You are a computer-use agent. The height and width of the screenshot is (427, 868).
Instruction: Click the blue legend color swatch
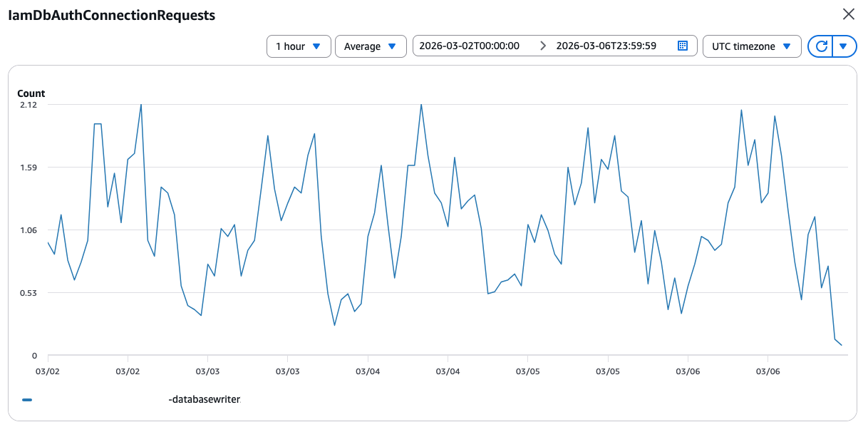[27, 400]
